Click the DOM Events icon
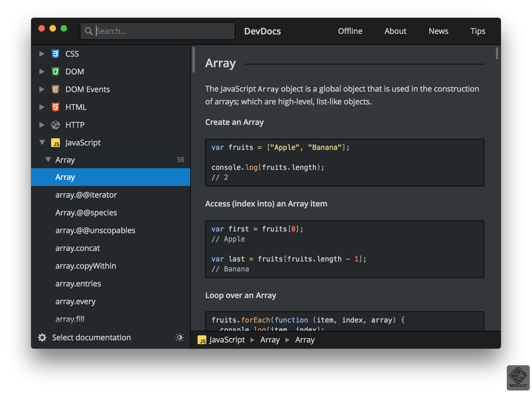 point(55,89)
